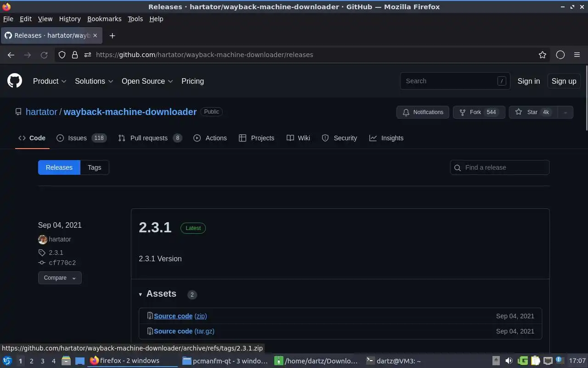
Task: Expand the Product dropdown in GitHub header
Action: 50,81
